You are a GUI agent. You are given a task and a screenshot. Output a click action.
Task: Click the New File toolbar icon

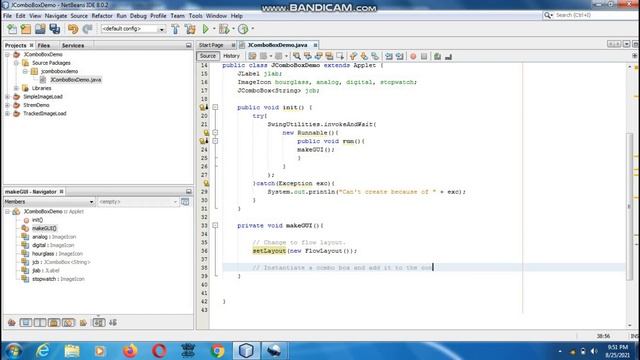click(12, 29)
